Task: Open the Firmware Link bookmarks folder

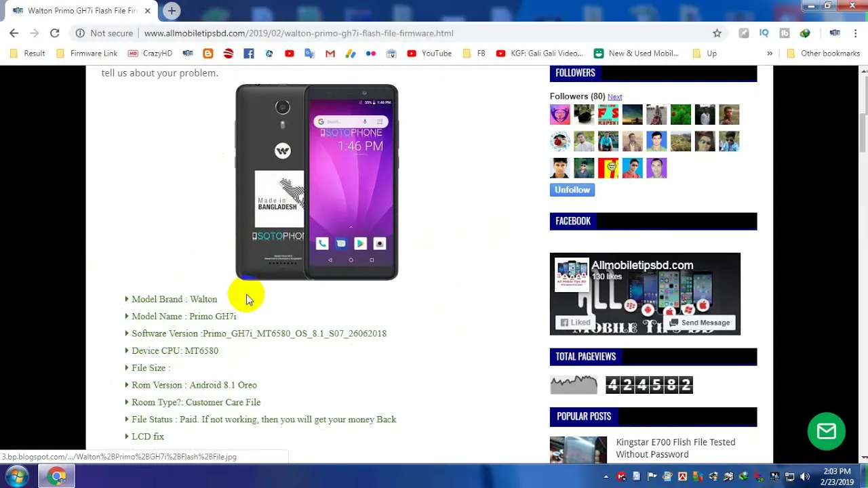Action: pos(87,54)
